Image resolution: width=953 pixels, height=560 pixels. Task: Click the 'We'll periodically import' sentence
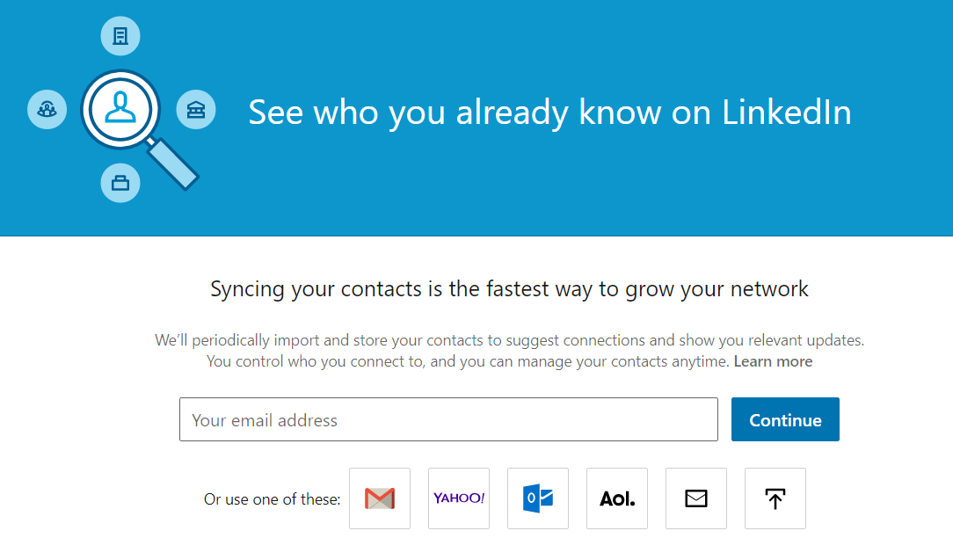pyautogui.click(x=509, y=339)
